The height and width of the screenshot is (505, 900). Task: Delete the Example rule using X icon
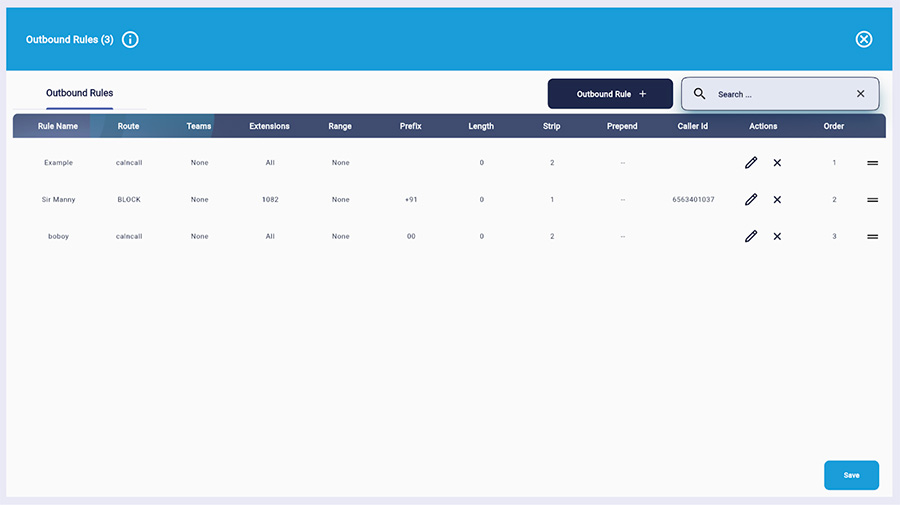[x=777, y=163]
